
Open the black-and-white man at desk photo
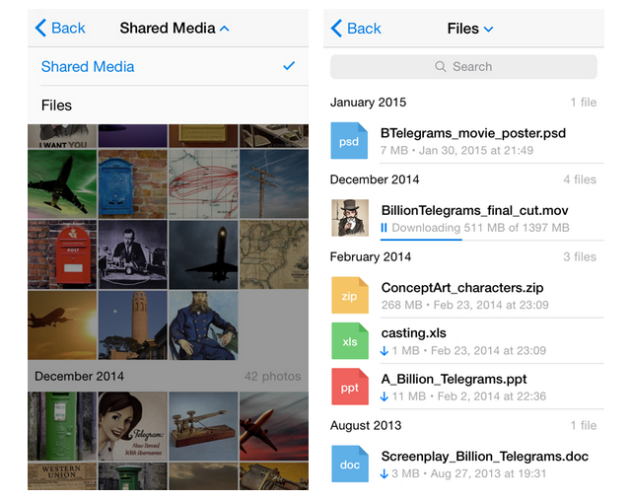coord(133,254)
